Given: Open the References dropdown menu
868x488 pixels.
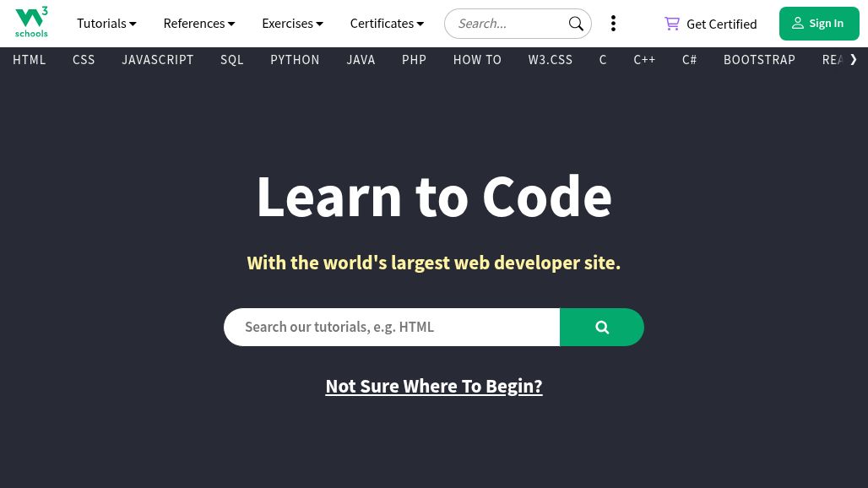Looking at the screenshot, I should coord(199,24).
